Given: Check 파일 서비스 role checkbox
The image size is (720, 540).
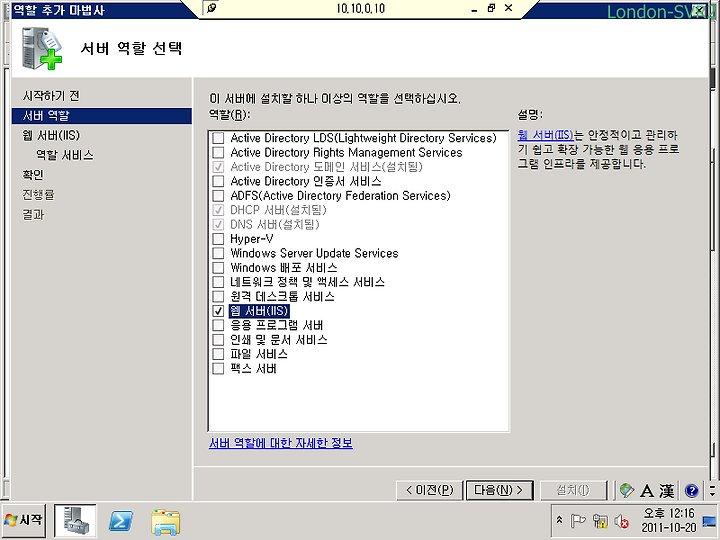Looking at the screenshot, I should (x=218, y=354).
